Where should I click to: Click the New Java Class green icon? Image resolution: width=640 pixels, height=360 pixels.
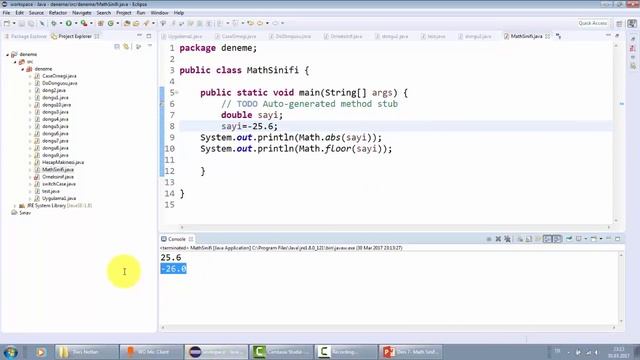click(x=110, y=23)
